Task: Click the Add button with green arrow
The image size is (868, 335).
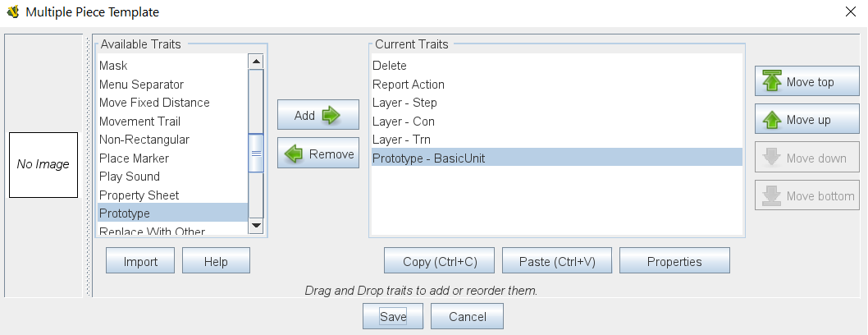Action: [318, 116]
